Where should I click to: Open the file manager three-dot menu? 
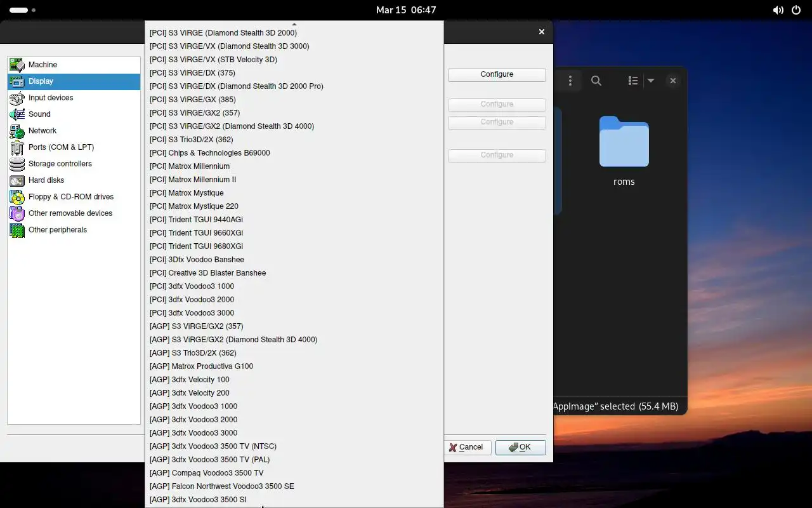click(570, 81)
